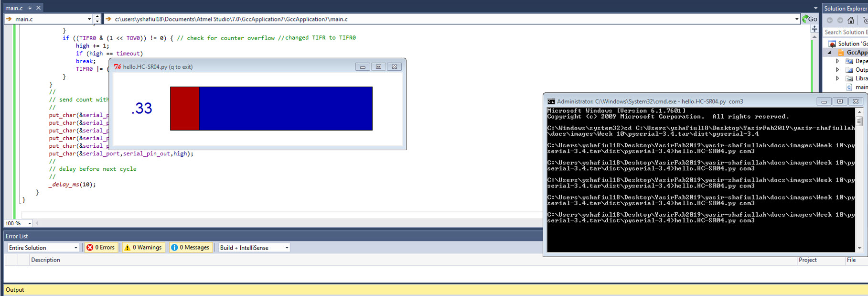868x296 pixels.
Task: Click the cmd window scrollbar thumb
Action: tap(860, 121)
